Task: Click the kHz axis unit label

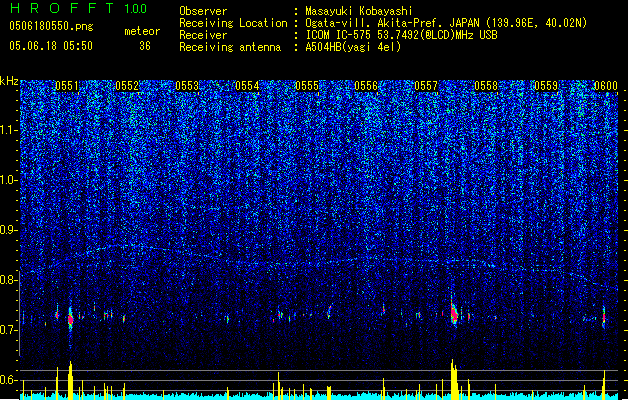Action: click(x=9, y=81)
